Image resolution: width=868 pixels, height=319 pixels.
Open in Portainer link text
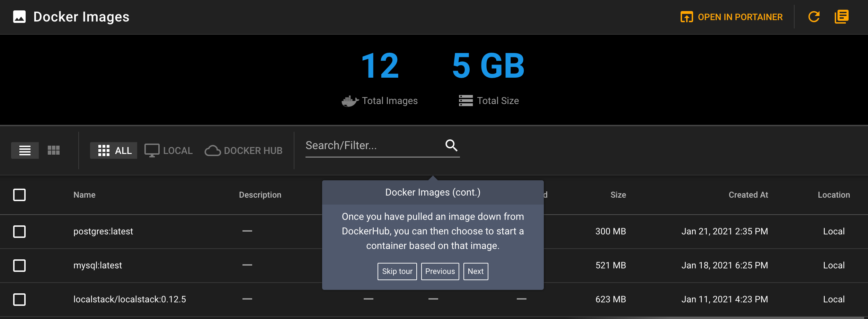tap(740, 17)
